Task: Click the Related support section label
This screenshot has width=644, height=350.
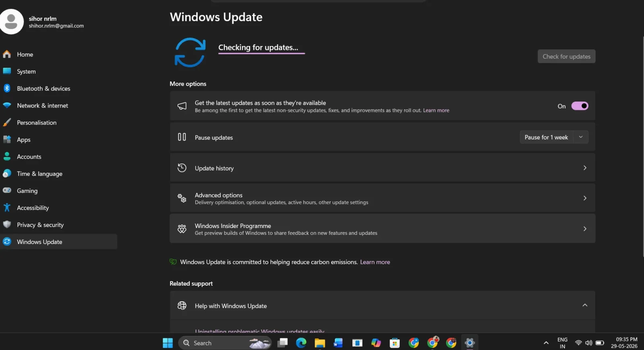Action: click(191, 284)
